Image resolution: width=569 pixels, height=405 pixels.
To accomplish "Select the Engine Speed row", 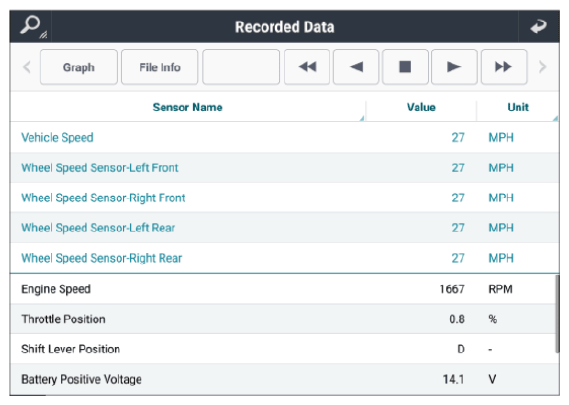I will tap(283, 289).
